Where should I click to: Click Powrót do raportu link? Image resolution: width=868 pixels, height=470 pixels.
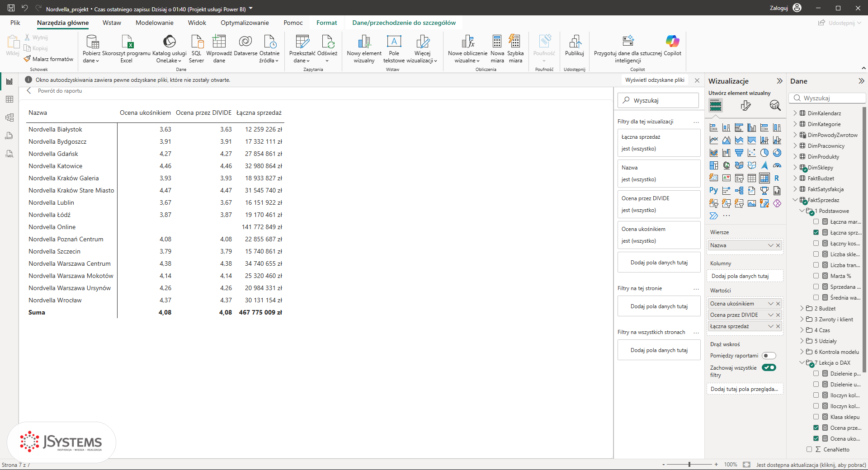tap(60, 91)
